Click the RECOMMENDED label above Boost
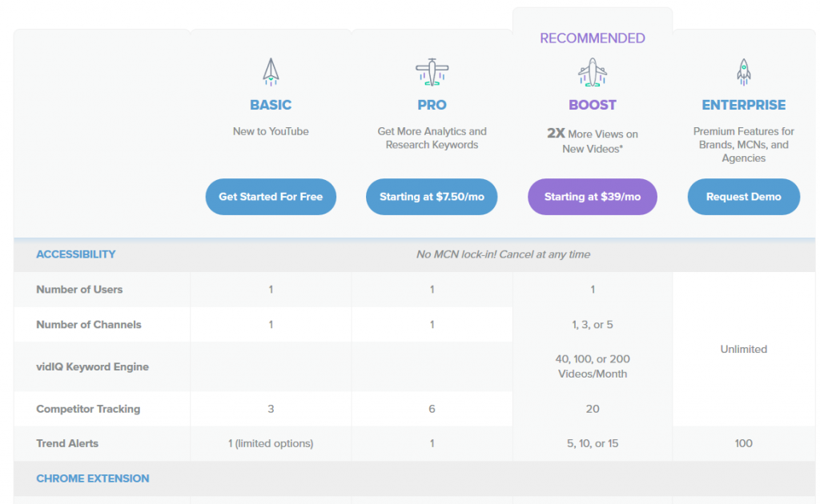820x504 pixels. (593, 38)
